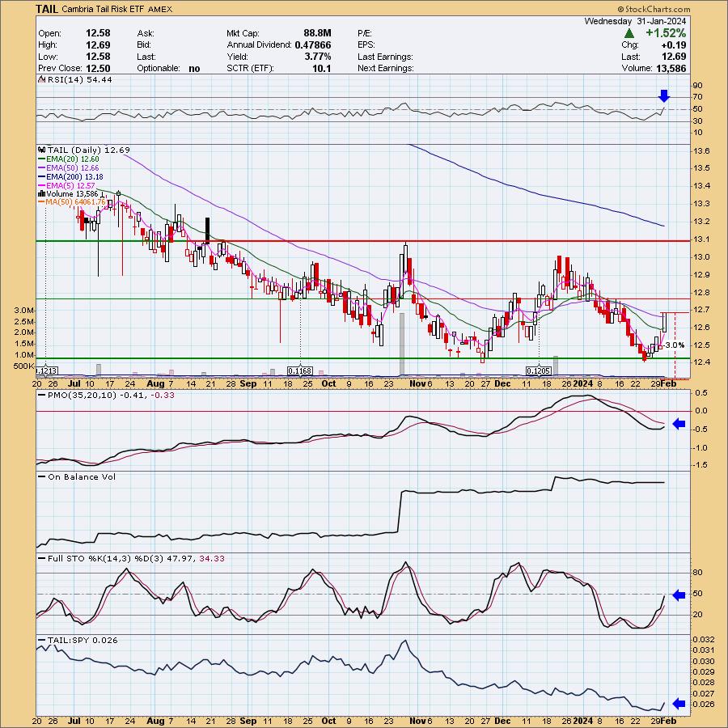
Task: Click the green up-triangle change indicator
Action: coord(629,33)
